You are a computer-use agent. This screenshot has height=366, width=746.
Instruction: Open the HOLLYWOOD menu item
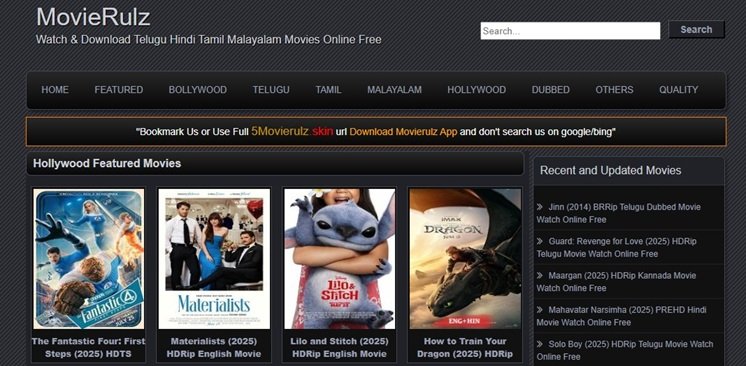[x=476, y=90]
